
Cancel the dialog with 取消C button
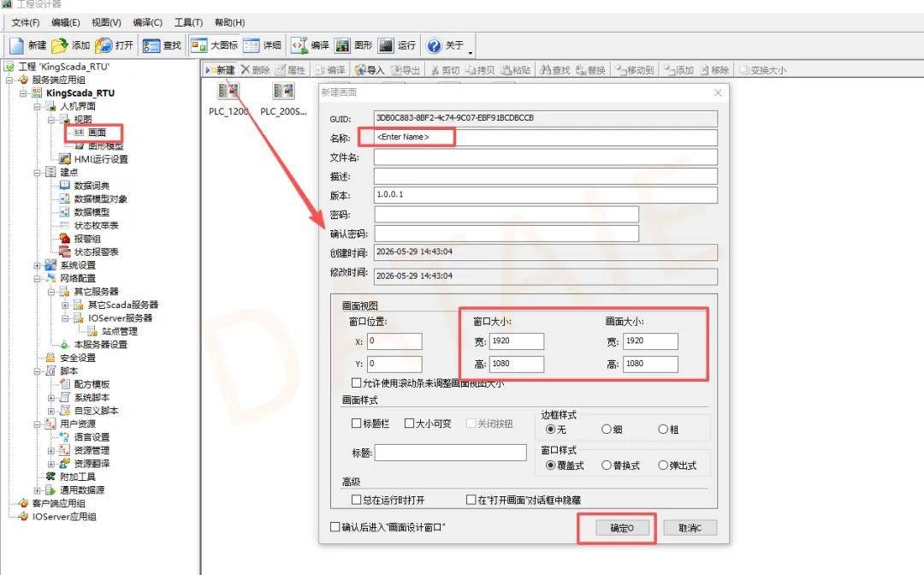(690, 528)
